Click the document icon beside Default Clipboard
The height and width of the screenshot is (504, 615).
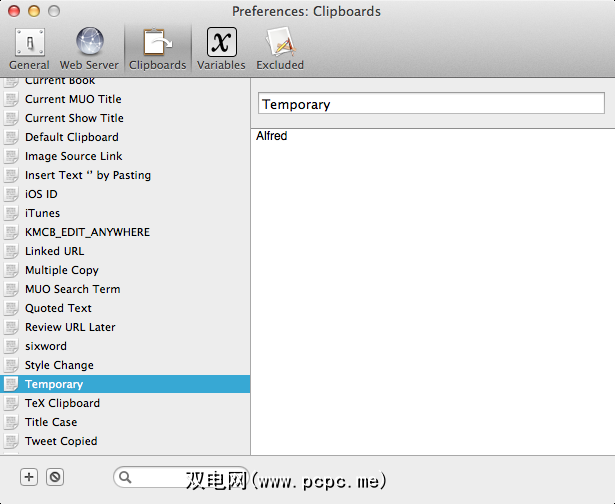coord(11,137)
